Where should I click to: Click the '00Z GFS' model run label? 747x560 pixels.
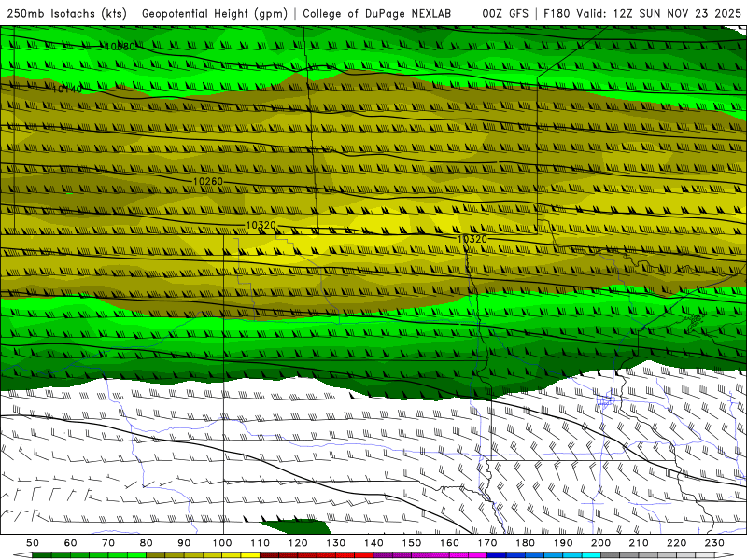click(505, 14)
